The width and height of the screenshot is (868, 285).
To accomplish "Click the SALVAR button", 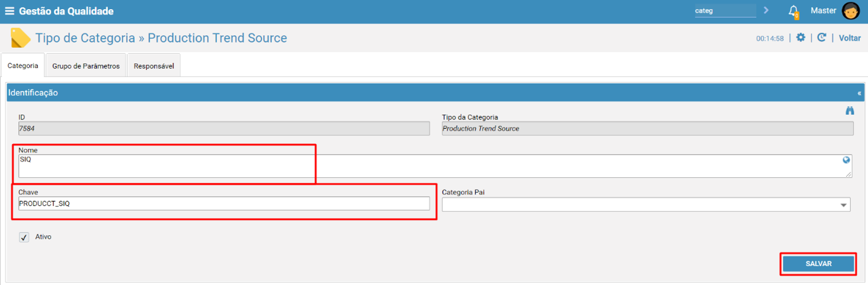I will (x=818, y=264).
